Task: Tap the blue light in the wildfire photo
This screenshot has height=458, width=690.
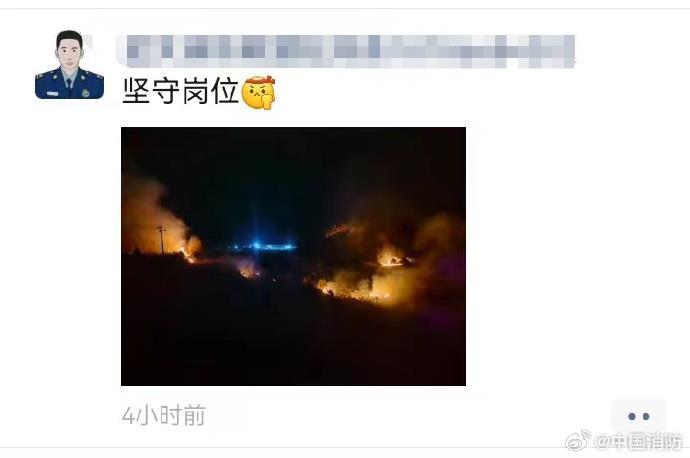Action: pos(261,245)
